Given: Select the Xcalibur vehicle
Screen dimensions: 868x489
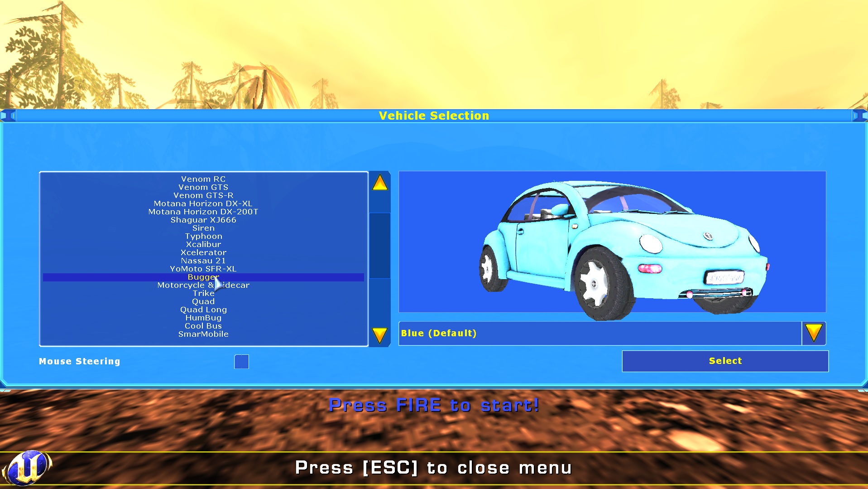Looking at the screenshot, I should [x=203, y=244].
